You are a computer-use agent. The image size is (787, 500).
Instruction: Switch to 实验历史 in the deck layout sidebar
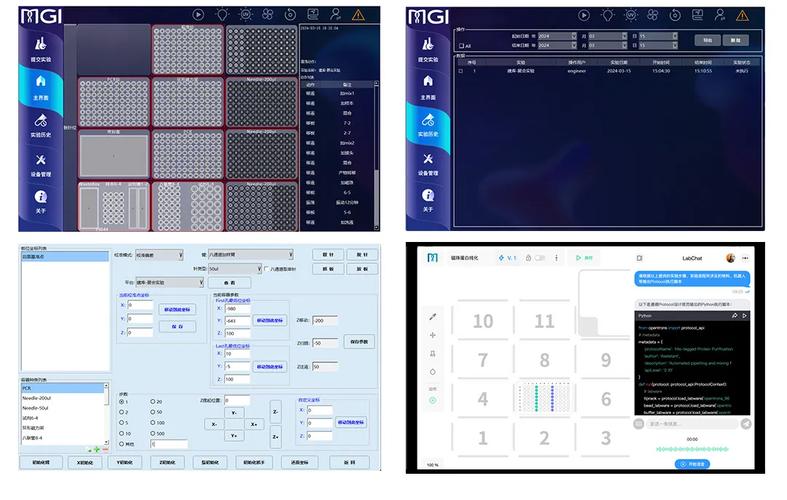(40, 124)
